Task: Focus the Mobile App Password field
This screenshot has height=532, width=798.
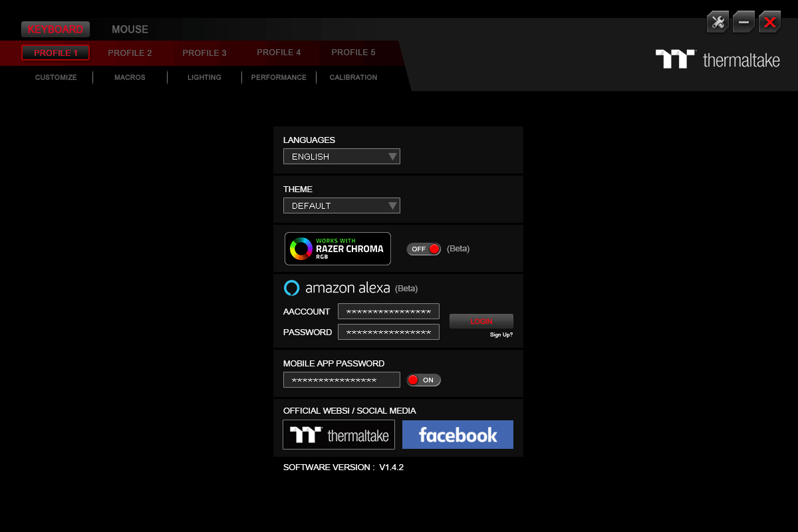Action: [341, 380]
